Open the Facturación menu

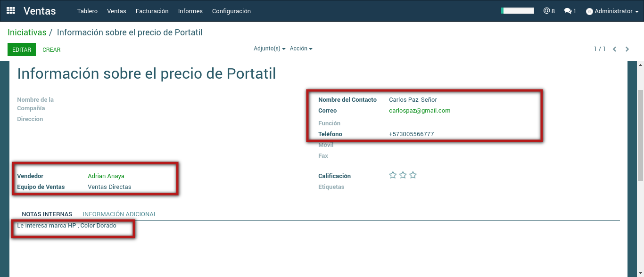[152, 11]
